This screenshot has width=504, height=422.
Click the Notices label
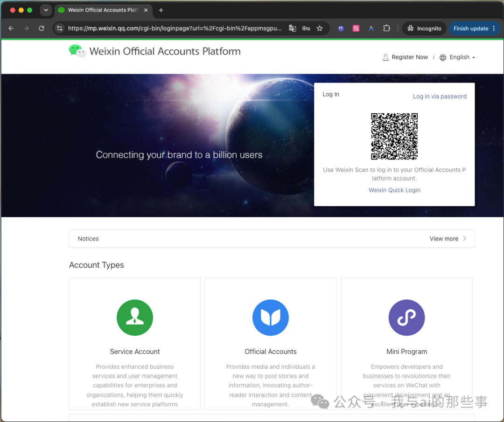[x=88, y=239]
